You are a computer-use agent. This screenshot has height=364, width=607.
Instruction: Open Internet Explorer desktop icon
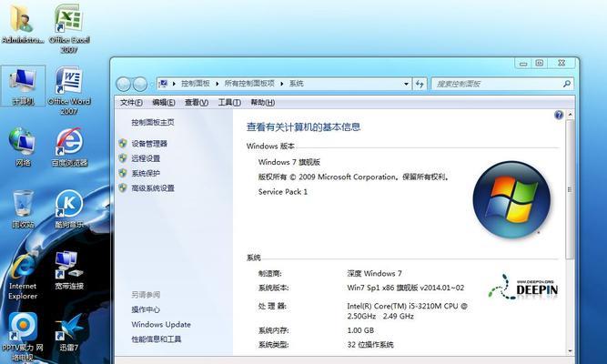[23, 276]
